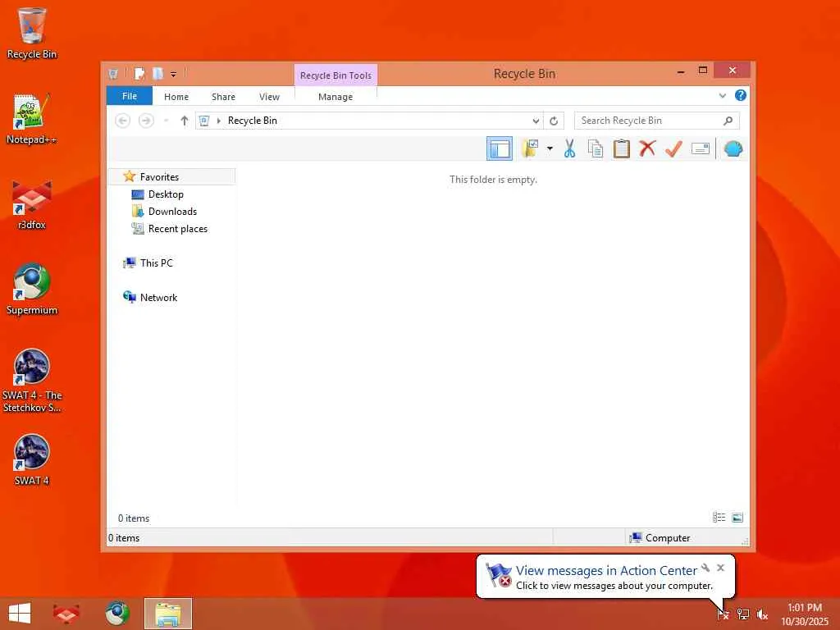This screenshot has height=630, width=840.
Task: Click the Rename field icon in toolbar
Action: 701,148
